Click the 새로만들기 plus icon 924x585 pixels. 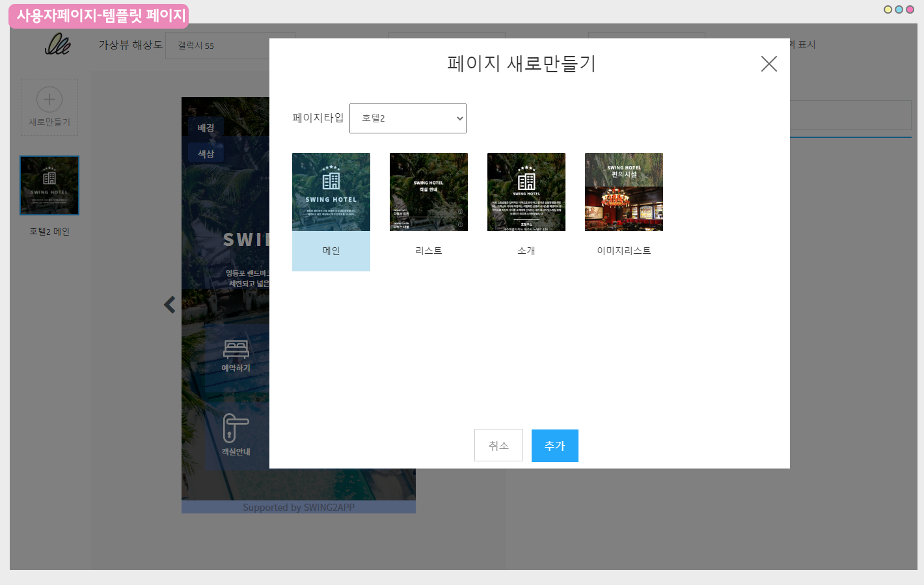(x=49, y=100)
